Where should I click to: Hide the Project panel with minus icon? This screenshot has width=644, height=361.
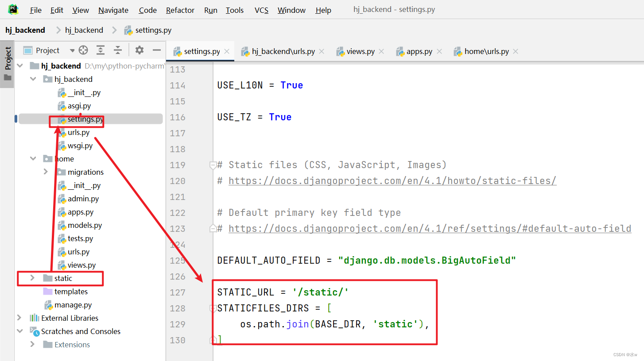click(x=156, y=50)
